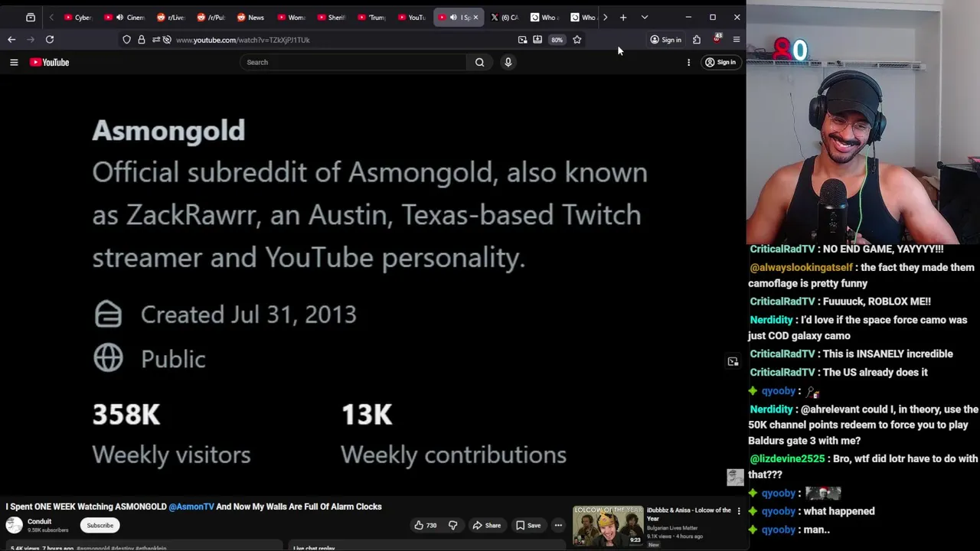Open picture-in-picture icon in address bar

[522, 40]
